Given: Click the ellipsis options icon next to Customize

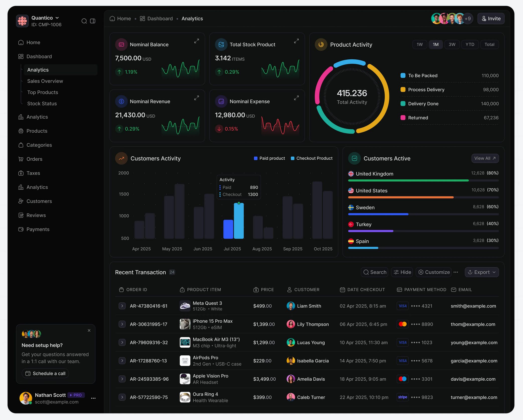Looking at the screenshot, I should pyautogui.click(x=456, y=272).
